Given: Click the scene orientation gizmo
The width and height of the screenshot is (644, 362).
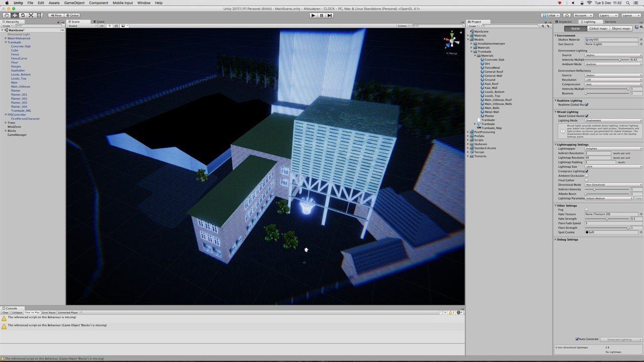Looking at the screenshot, I should pos(452,42).
